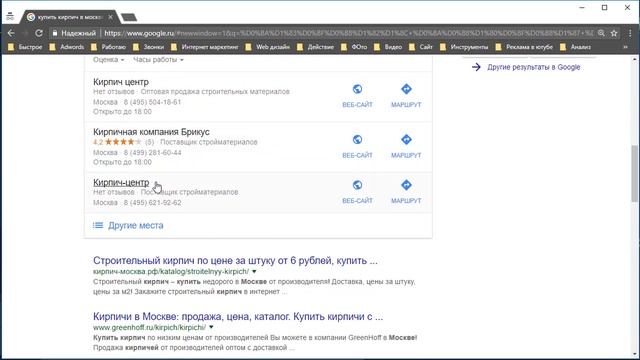Click scrollbar down arrow
Screen dimensions: 640x360
[635, 354]
